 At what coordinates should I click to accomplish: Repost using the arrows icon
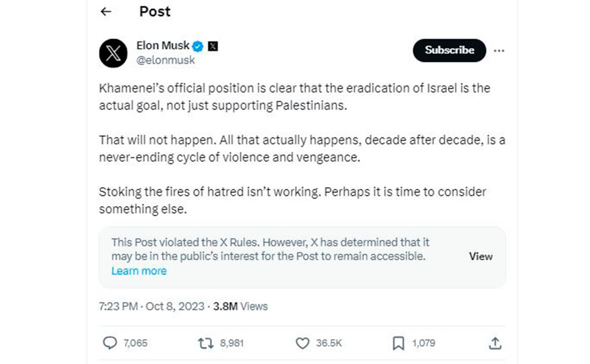point(205,343)
